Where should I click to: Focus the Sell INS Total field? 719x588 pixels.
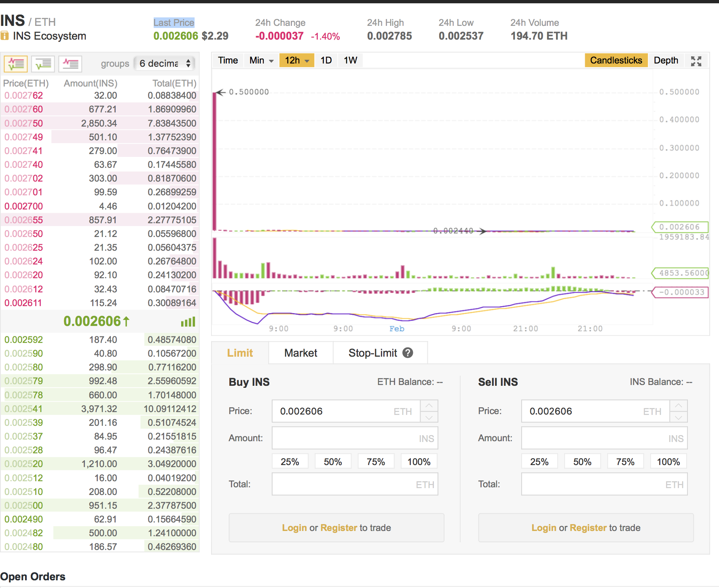[x=605, y=484]
